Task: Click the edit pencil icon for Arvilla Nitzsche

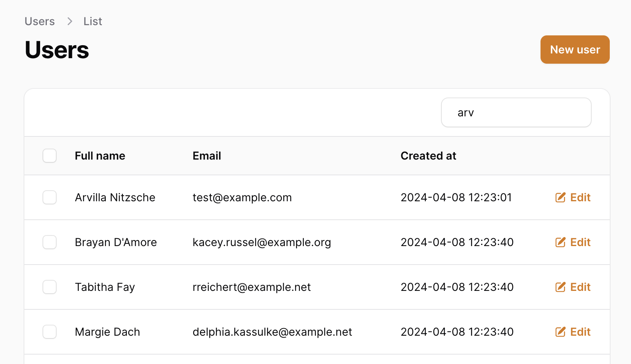Action: pos(560,197)
